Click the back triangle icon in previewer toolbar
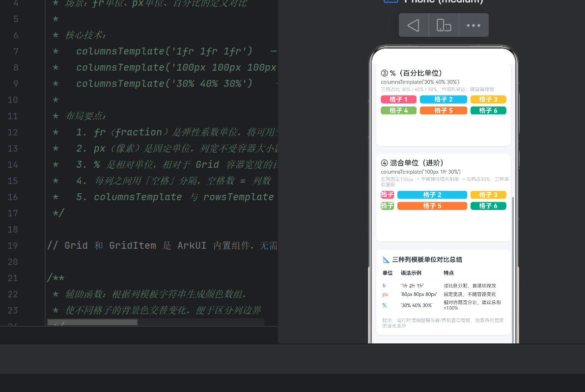Screen dimensions: 585x392 click(414, 26)
